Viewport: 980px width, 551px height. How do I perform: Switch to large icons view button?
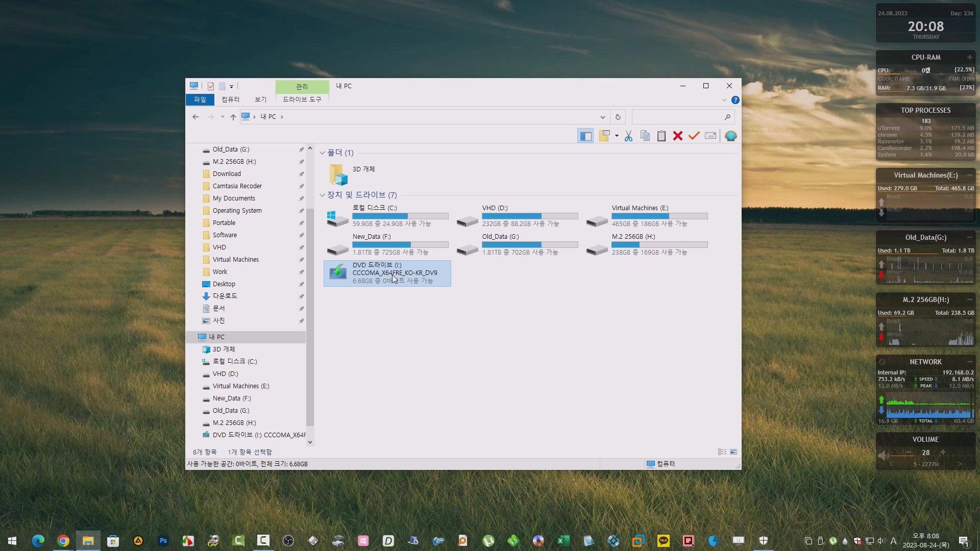coord(733,452)
